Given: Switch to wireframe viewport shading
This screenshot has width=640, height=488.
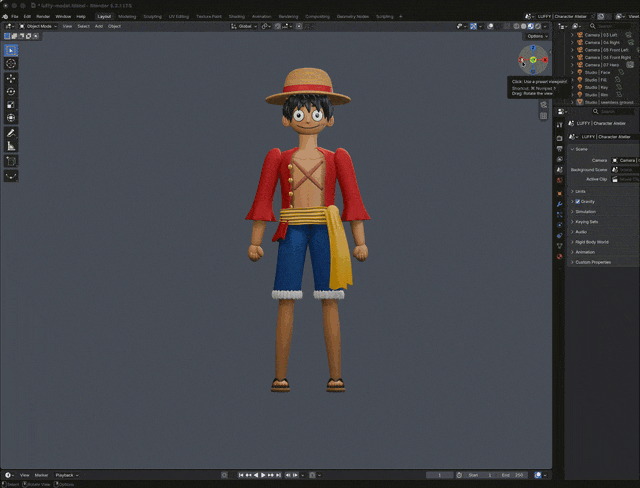Looking at the screenshot, I should (x=516, y=26).
